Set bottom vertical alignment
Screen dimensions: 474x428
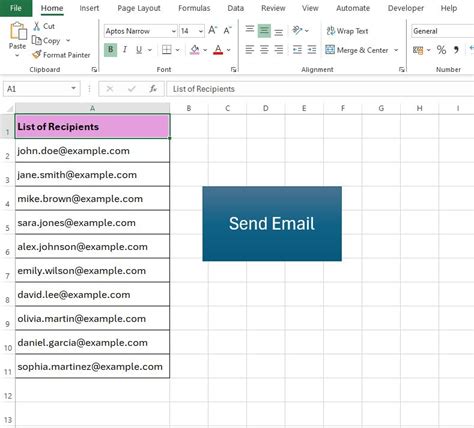pyautogui.click(x=279, y=31)
